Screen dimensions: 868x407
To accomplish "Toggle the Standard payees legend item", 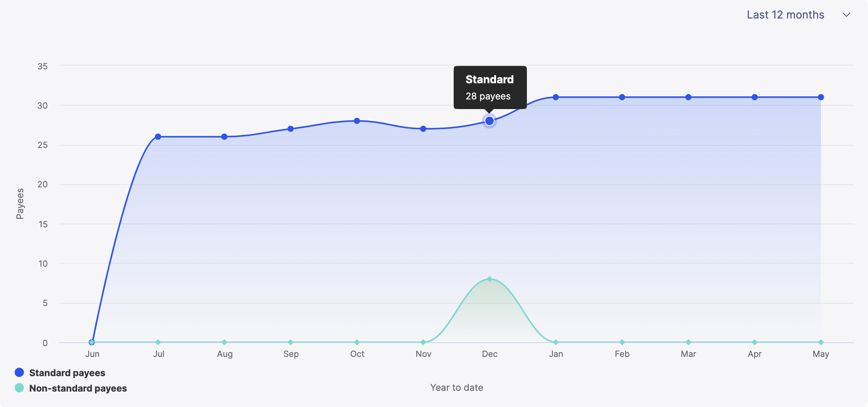I will point(67,373).
